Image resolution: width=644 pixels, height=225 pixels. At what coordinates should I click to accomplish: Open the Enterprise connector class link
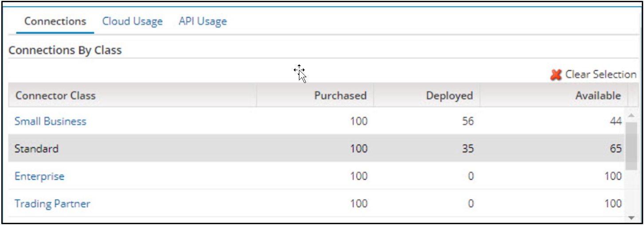click(x=39, y=176)
